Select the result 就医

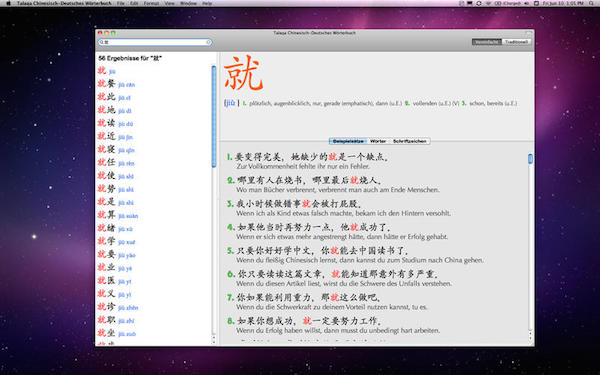pyautogui.click(x=114, y=280)
